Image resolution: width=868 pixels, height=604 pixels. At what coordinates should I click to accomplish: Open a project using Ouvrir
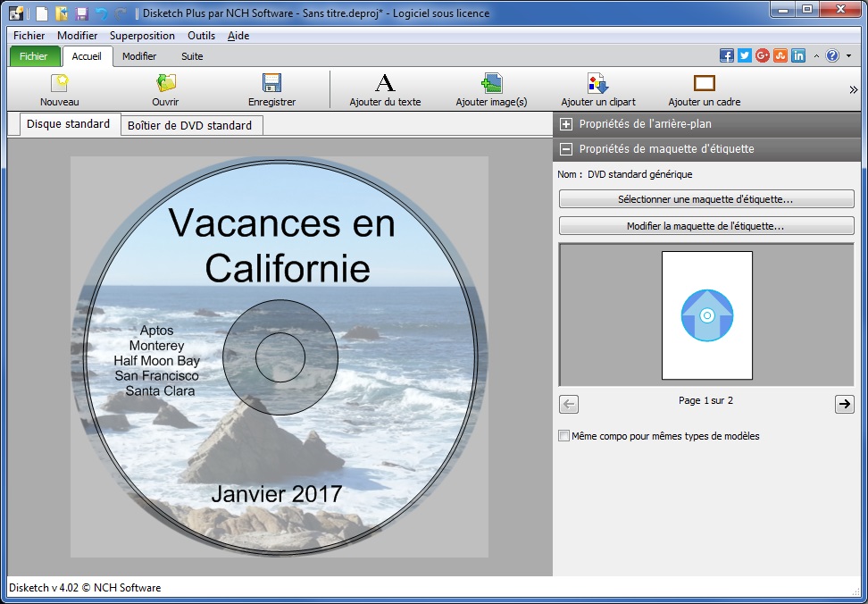[166, 89]
